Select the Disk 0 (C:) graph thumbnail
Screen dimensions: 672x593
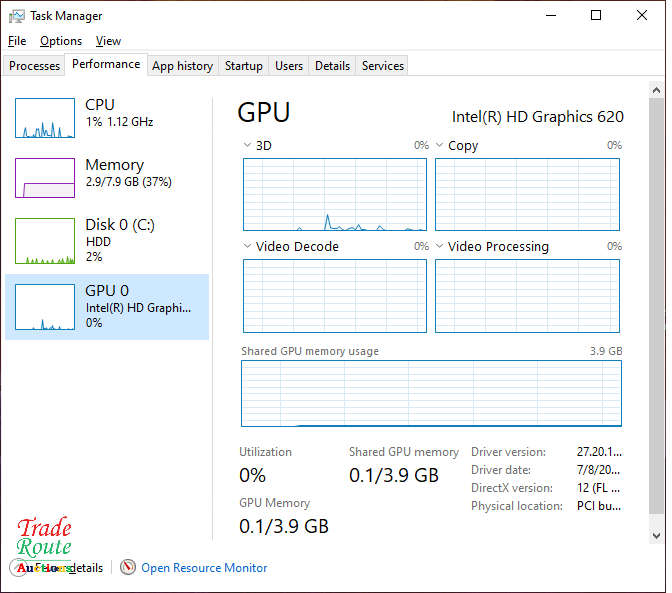[x=45, y=241]
